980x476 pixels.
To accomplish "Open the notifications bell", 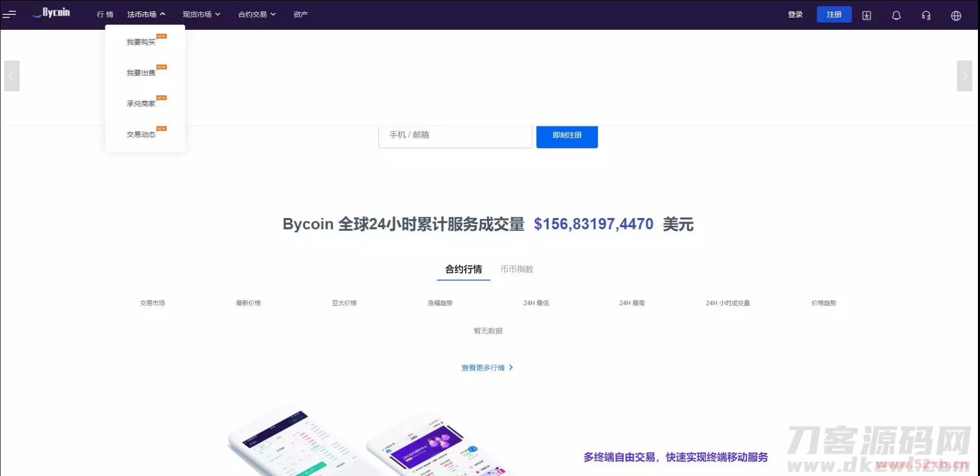I will (x=896, y=15).
